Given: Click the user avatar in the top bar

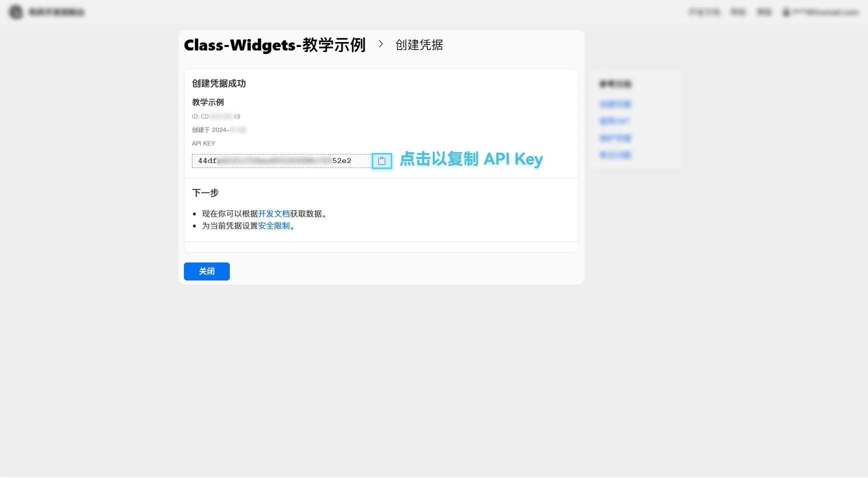Looking at the screenshot, I should (x=787, y=11).
